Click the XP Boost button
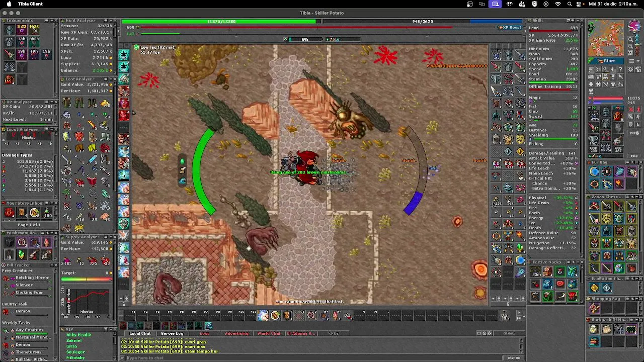The width and height of the screenshot is (644, 362). 510,27
